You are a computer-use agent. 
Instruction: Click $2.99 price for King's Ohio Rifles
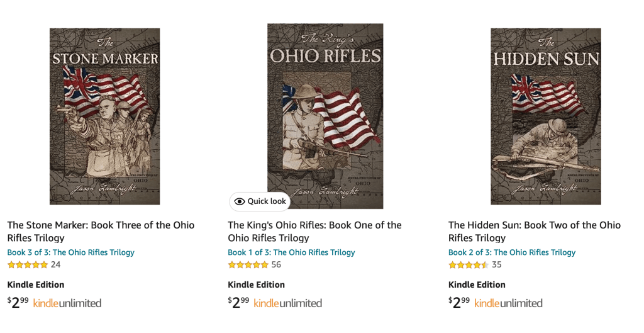(x=238, y=302)
